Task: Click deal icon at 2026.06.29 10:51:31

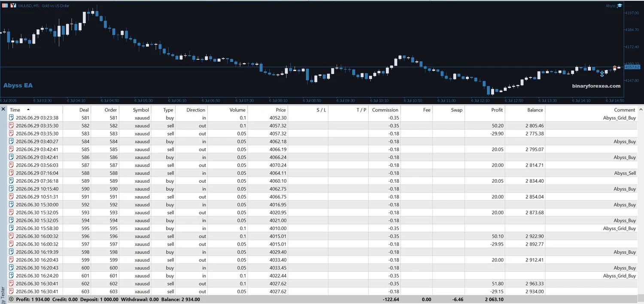Action: (x=12, y=197)
